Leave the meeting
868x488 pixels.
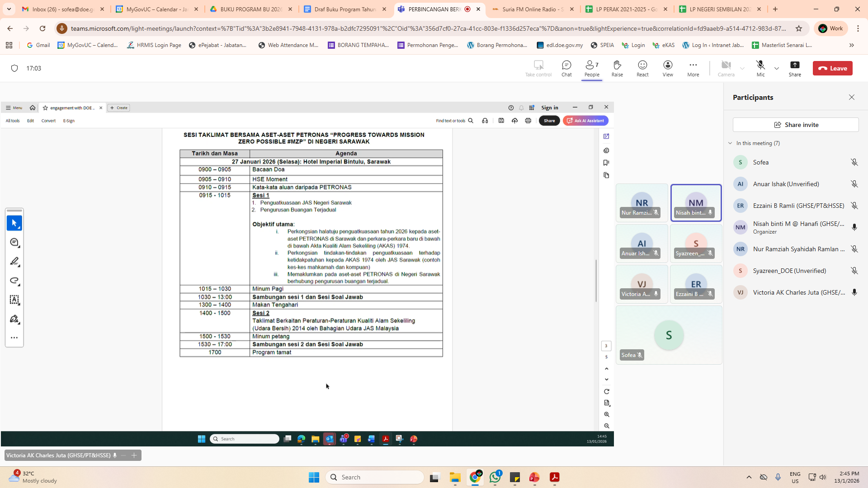832,68
